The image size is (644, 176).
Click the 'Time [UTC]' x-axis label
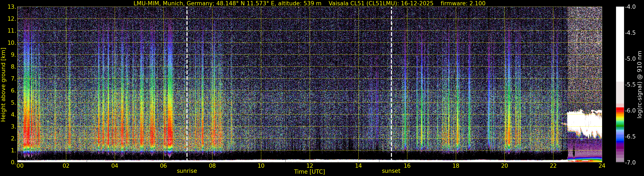[310, 172]
